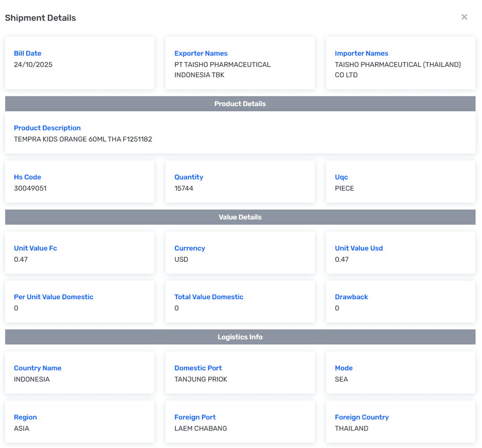The width and height of the screenshot is (482, 448).
Task: Click the Uqc PIECE value
Action: [x=344, y=188]
